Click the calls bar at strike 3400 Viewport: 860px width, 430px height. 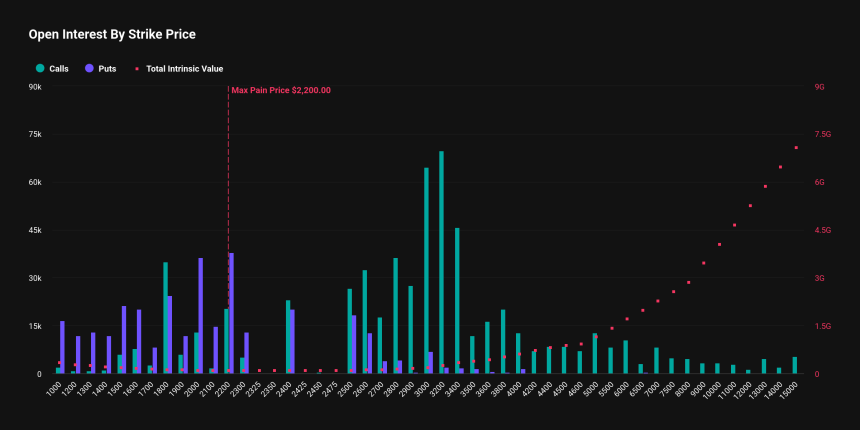click(x=457, y=301)
